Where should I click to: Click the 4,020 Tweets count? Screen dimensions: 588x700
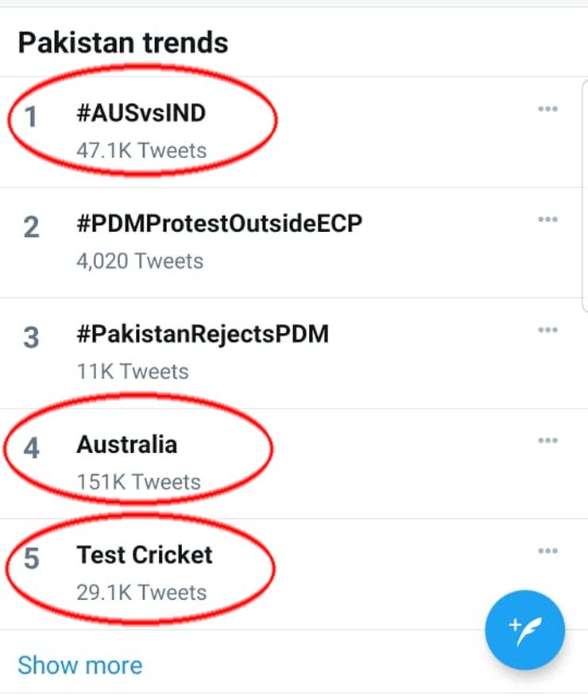(x=139, y=261)
